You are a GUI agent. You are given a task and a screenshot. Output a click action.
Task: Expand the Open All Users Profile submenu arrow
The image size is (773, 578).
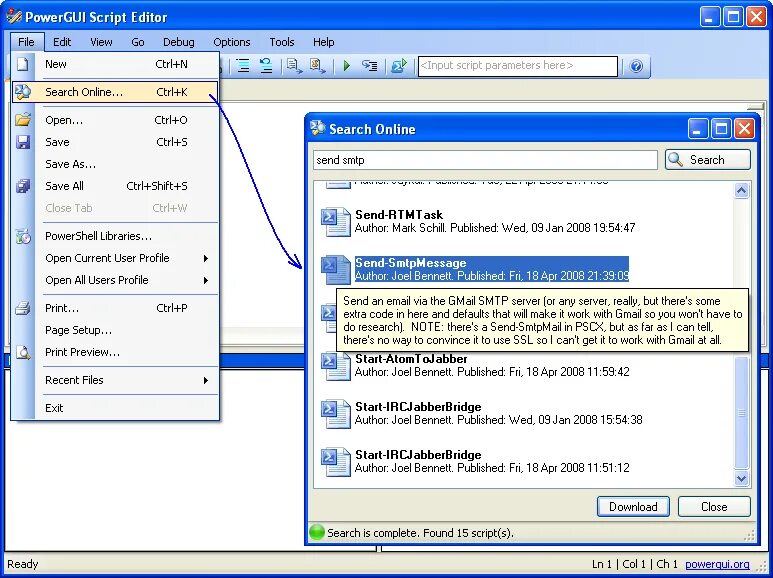(206, 281)
